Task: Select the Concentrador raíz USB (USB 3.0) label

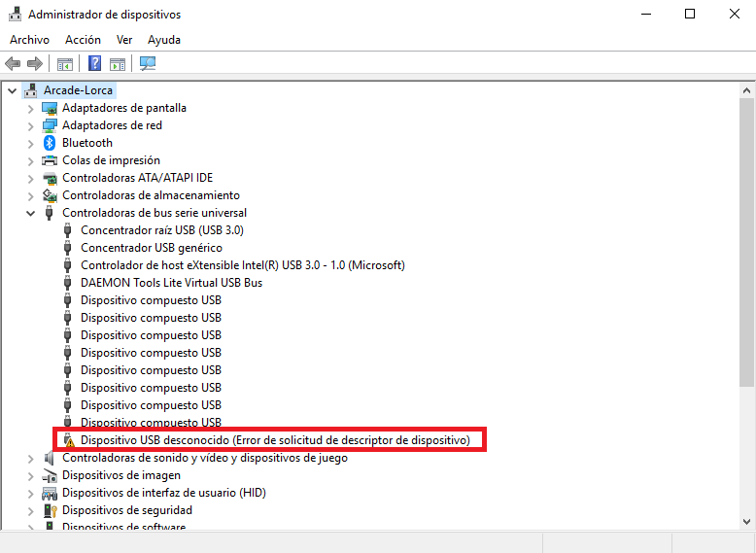Action: (x=162, y=230)
